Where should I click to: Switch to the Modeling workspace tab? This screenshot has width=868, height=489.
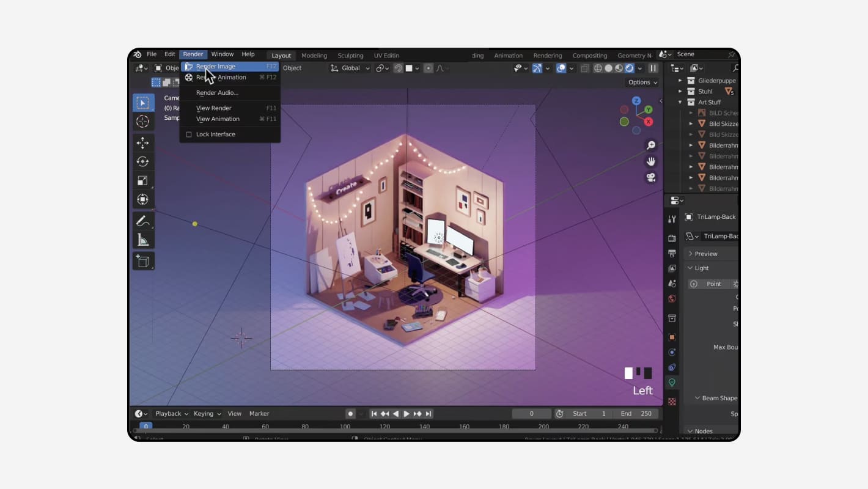click(314, 56)
